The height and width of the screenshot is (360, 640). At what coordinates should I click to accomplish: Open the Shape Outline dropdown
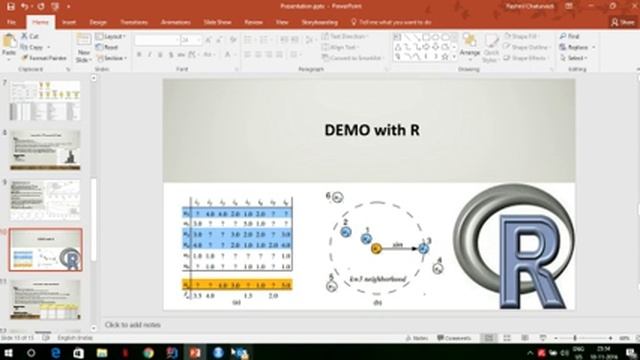[x=526, y=47]
